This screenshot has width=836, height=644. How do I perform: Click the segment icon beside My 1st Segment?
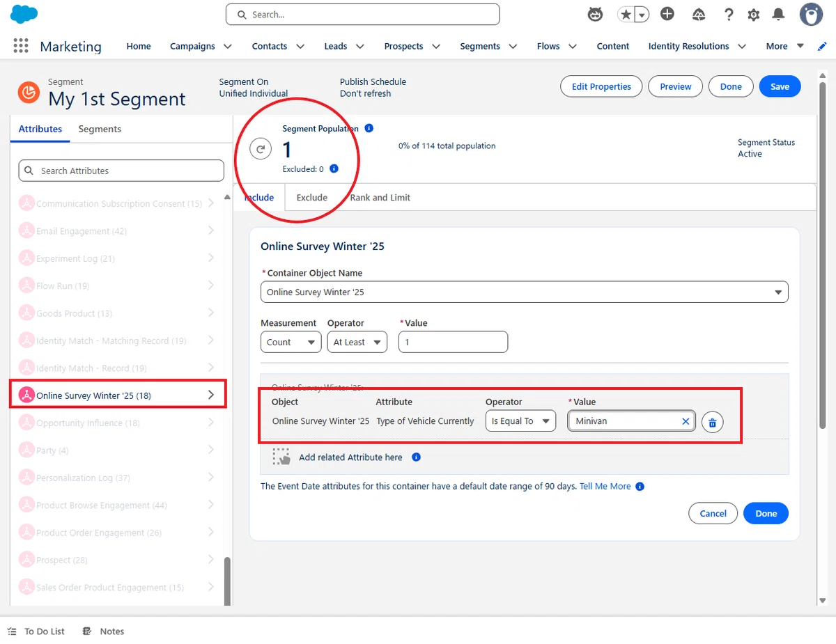pyautogui.click(x=29, y=92)
